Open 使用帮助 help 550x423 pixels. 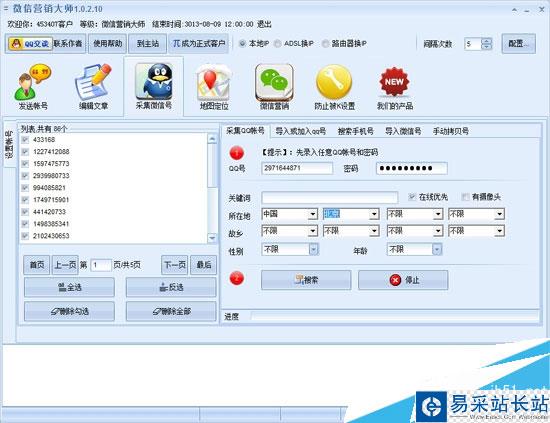coord(107,44)
